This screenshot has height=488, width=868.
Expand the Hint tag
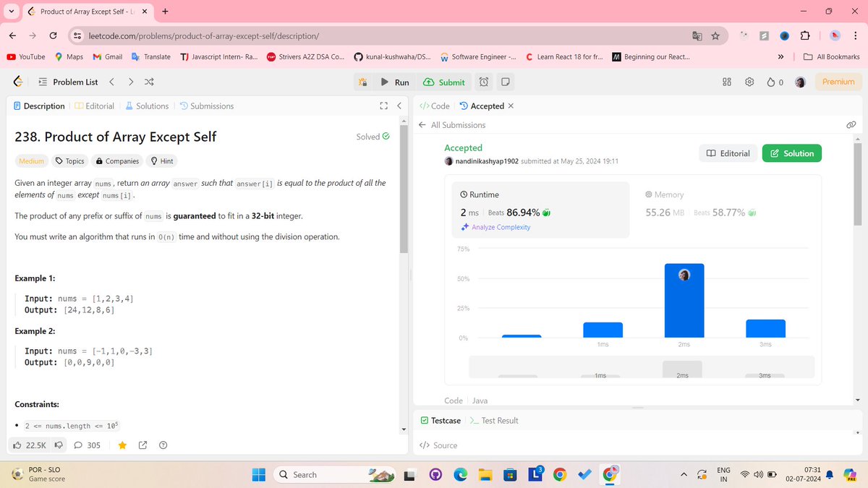[162, 161]
